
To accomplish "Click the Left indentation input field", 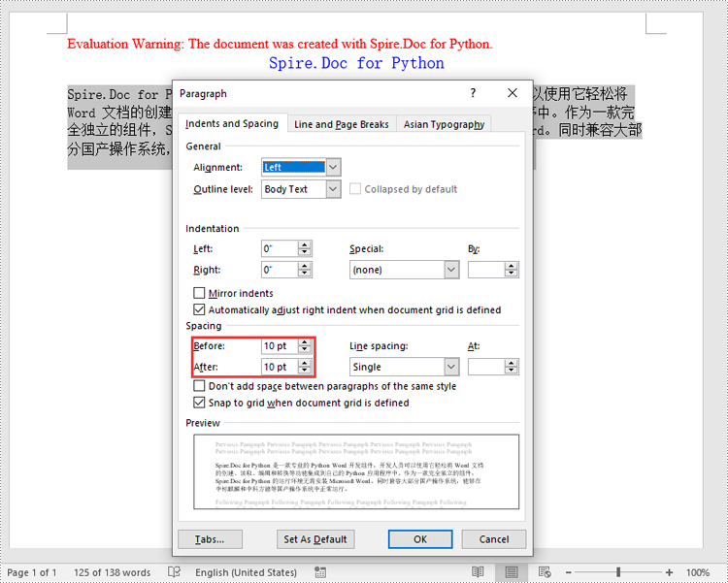I will point(280,248).
